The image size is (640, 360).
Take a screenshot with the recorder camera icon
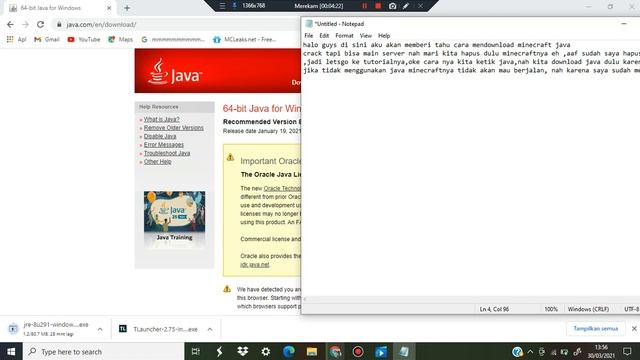coord(392,6)
